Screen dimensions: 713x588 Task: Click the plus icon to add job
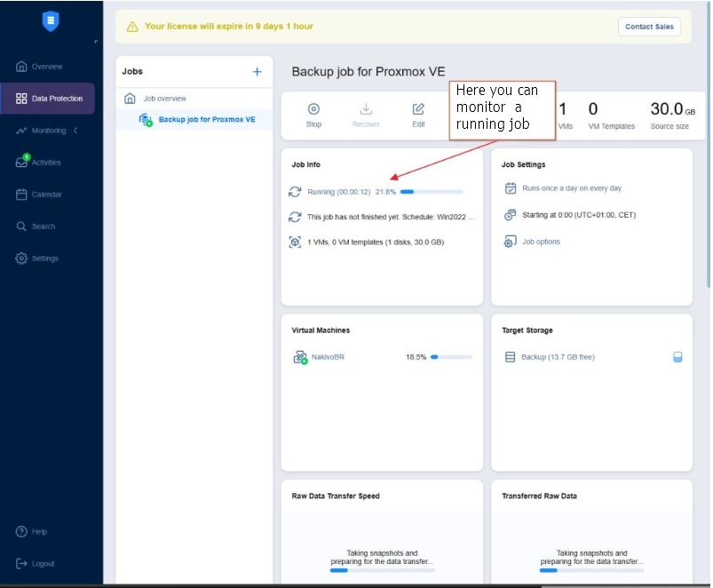257,72
